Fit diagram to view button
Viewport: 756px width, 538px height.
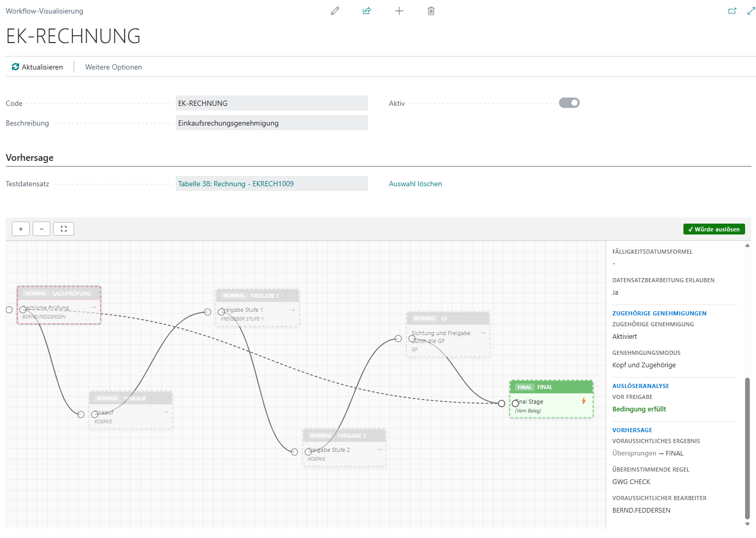tap(64, 229)
